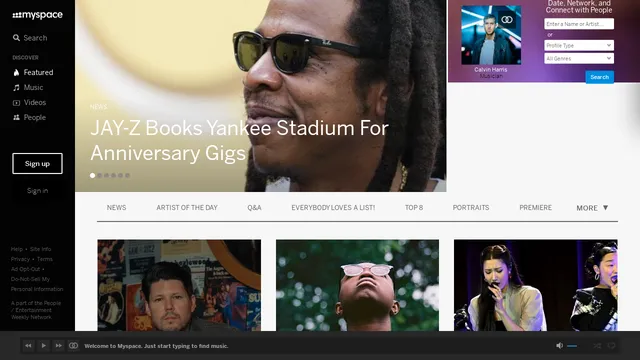Open the Site Info footer link
Image resolution: width=640 pixels, height=360 pixels.
click(x=40, y=249)
